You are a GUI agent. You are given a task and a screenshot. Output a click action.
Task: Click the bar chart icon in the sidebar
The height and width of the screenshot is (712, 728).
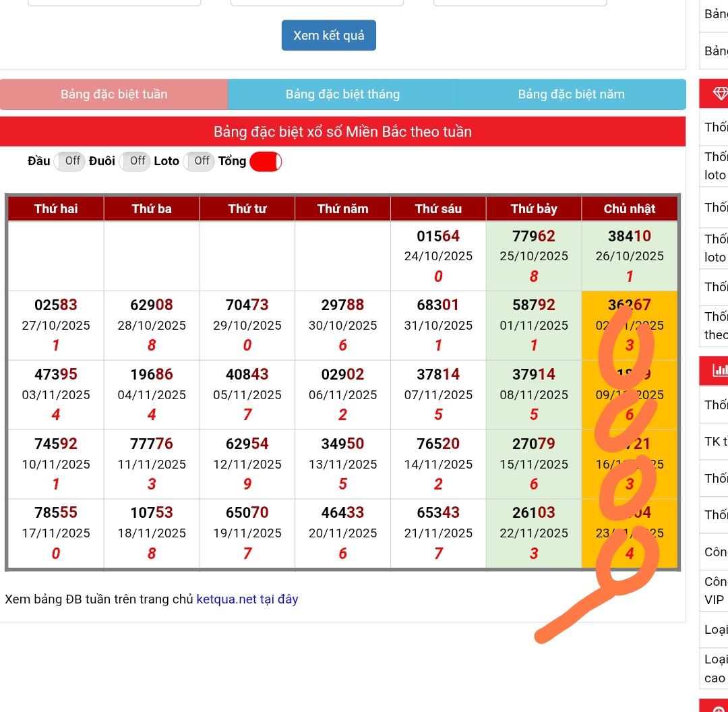click(719, 369)
